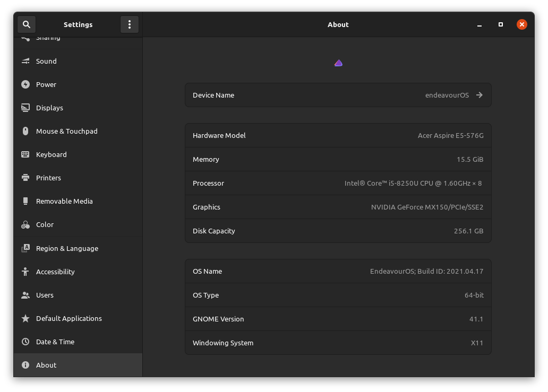This screenshot has height=392, width=548.
Task: Click the EndeavourOS logo at top
Action: pyautogui.click(x=338, y=63)
